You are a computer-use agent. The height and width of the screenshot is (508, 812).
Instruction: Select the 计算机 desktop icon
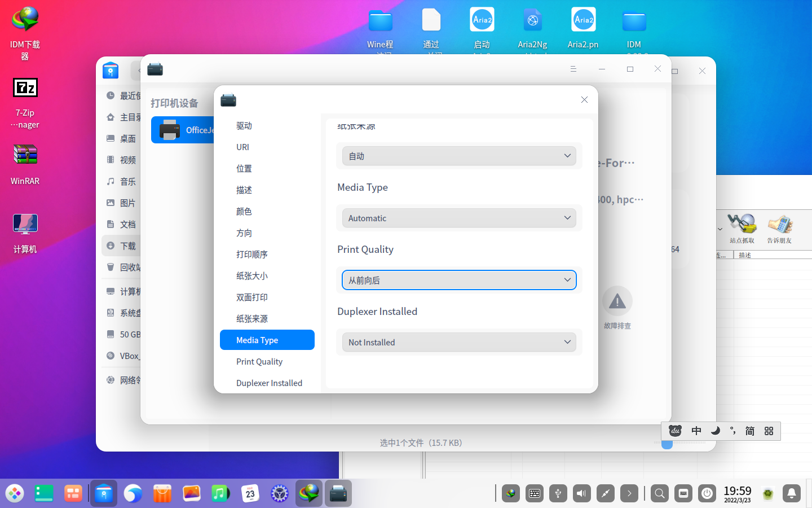click(x=25, y=234)
